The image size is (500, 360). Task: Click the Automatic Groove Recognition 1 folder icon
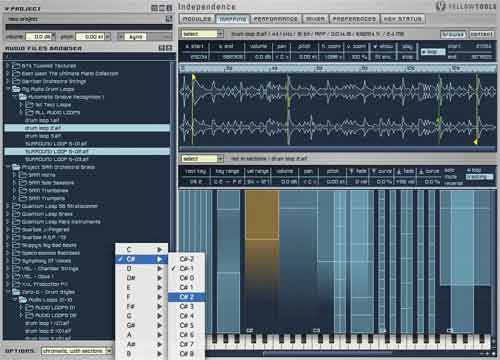click(23, 97)
